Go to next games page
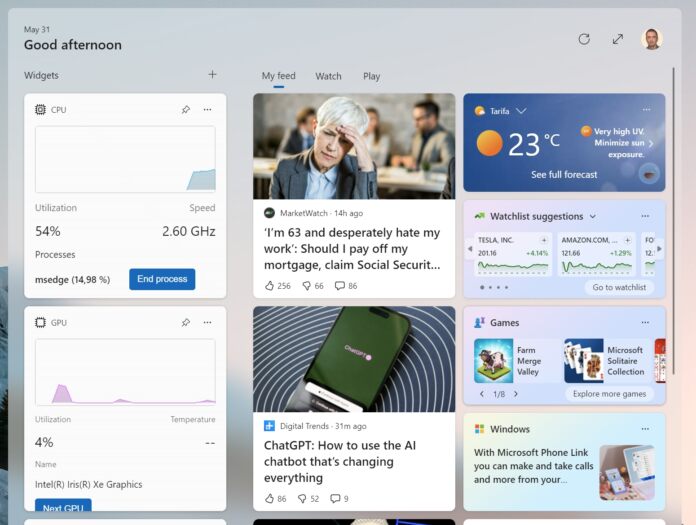Image resolution: width=696 pixels, height=525 pixels. [x=516, y=394]
